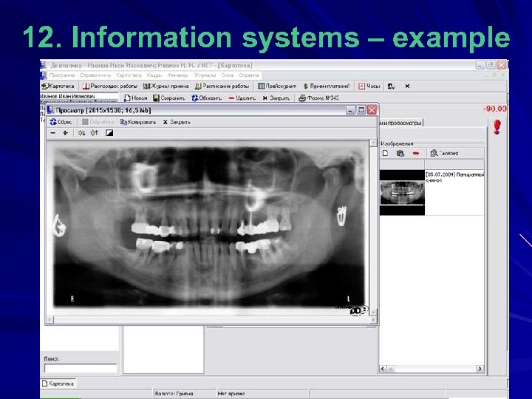Open Расписание работы from toolbar
The width and height of the screenshot is (532, 399).
pyautogui.click(x=222, y=86)
